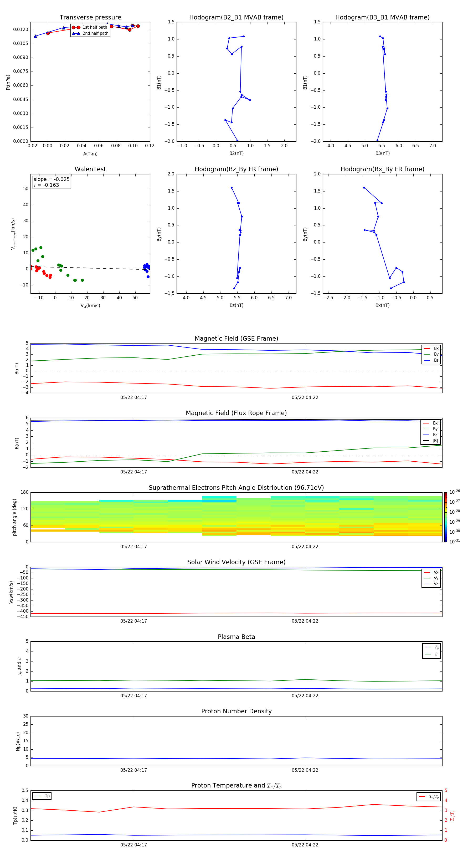473x868 pixels.
Task: Click the Te/Tp legend in temperature panel
Action: click(x=429, y=797)
